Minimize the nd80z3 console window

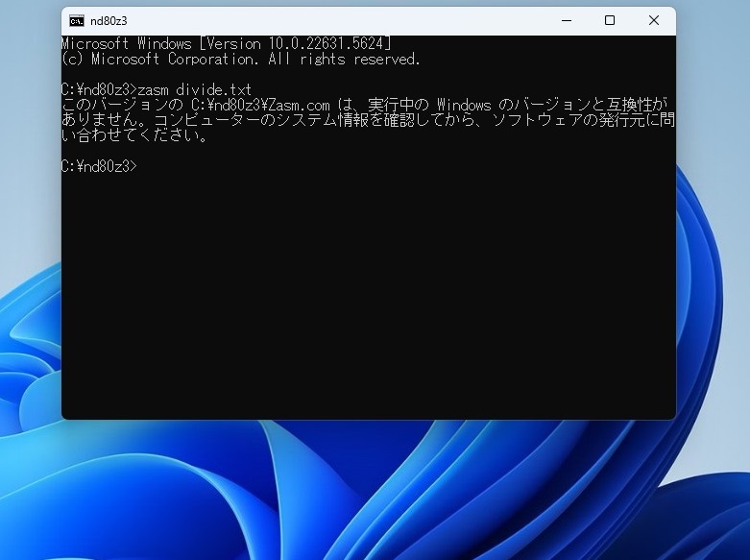coord(567,20)
